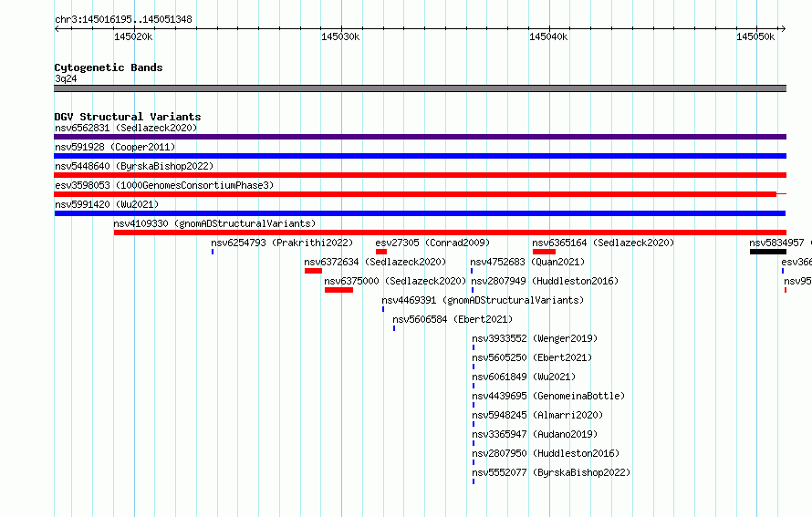Open variant label nsv6365164 (Sedlazeck2020)
The image size is (812, 517).
pyautogui.click(x=603, y=243)
